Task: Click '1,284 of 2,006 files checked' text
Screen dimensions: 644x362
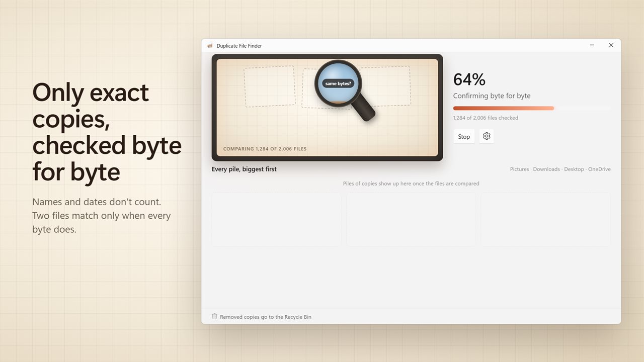Action: click(x=486, y=118)
